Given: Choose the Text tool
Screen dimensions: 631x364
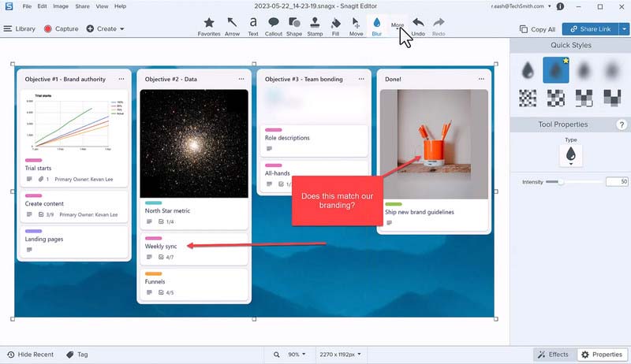Looking at the screenshot, I should tap(253, 27).
